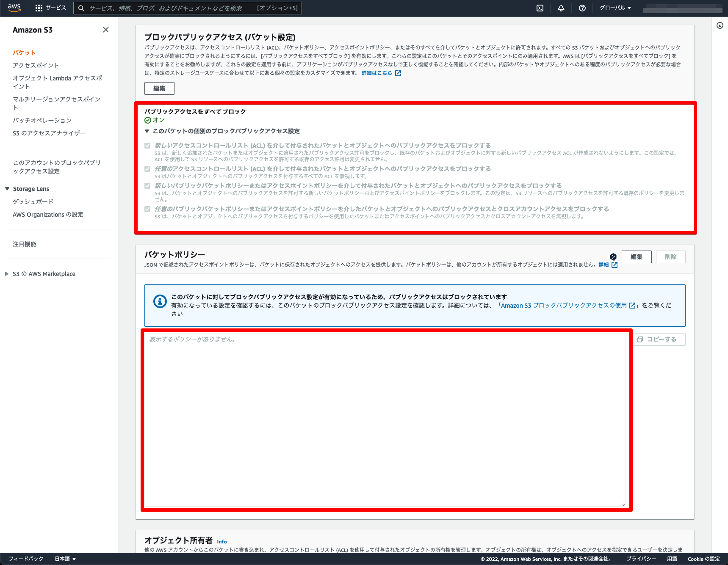Focus the AWS services search field
Screen dimensions: 728x565
coord(188,8)
